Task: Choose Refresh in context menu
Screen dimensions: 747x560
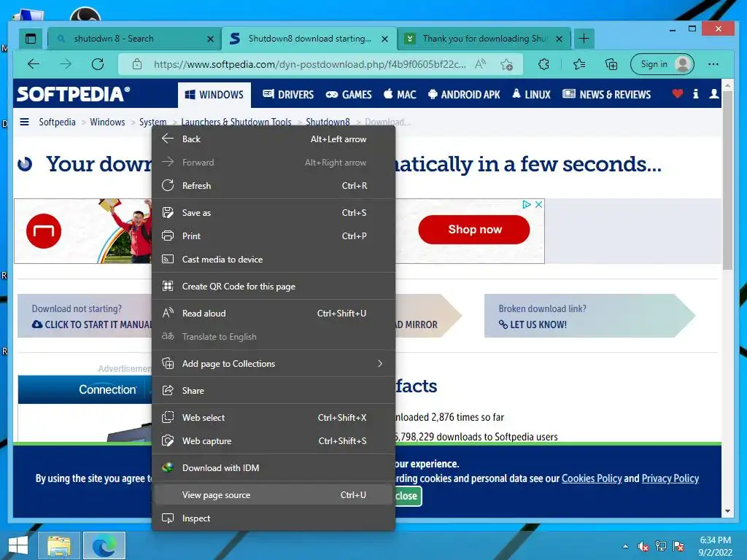Action: pyautogui.click(x=273, y=186)
